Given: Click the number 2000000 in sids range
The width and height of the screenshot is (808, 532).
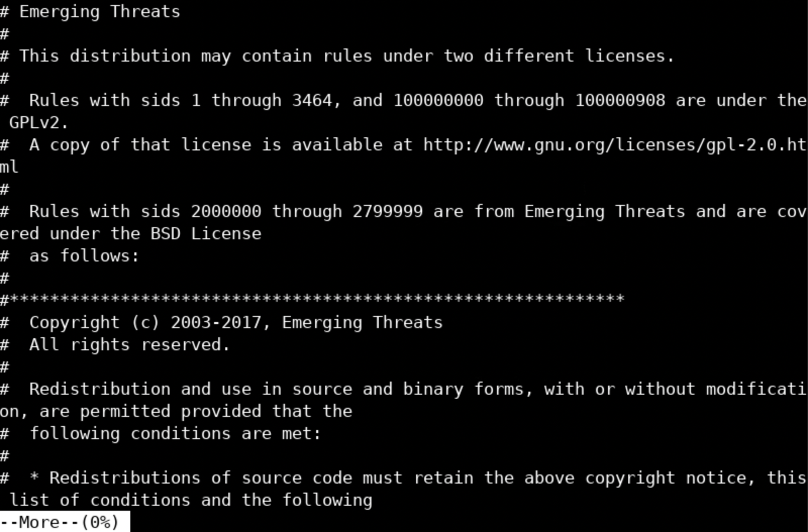Looking at the screenshot, I should tap(226, 211).
